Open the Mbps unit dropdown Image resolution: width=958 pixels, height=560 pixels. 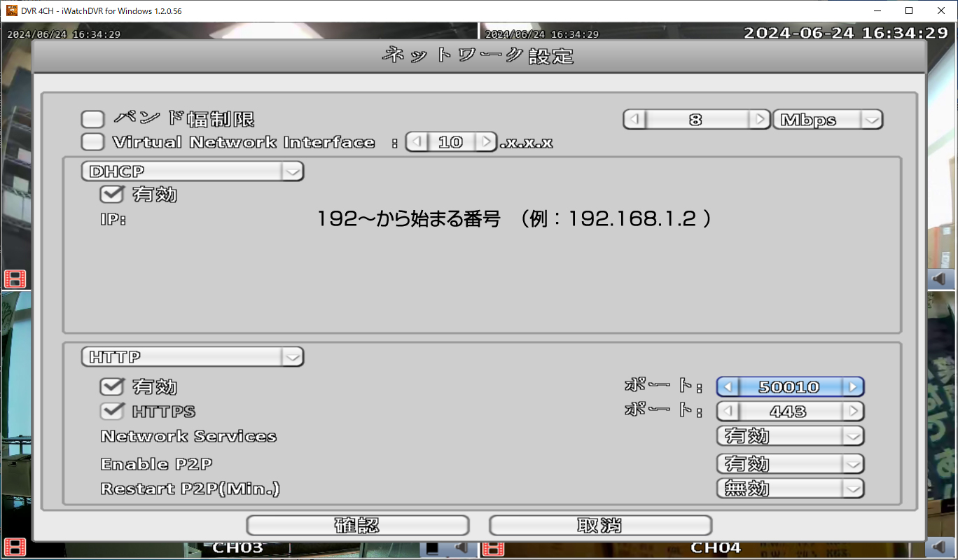coord(828,120)
